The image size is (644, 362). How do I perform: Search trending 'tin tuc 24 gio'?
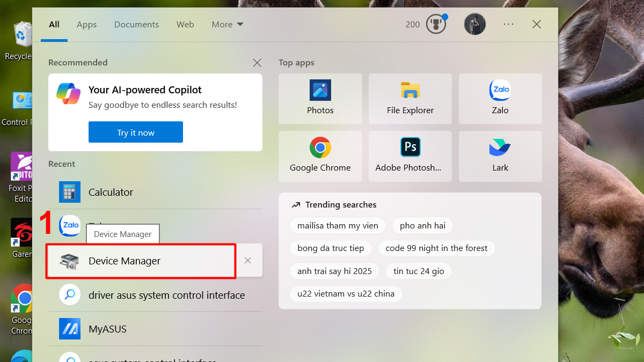coord(419,271)
